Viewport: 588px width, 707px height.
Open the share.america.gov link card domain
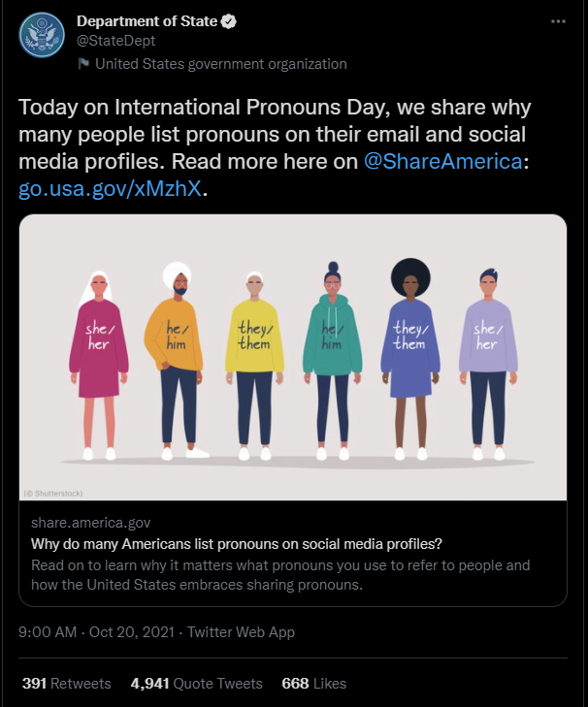(91, 523)
